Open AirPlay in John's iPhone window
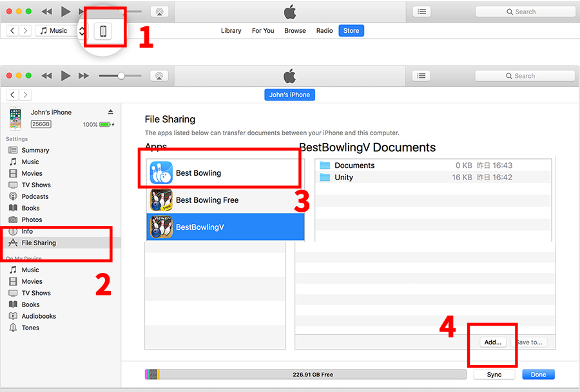 coord(159,76)
